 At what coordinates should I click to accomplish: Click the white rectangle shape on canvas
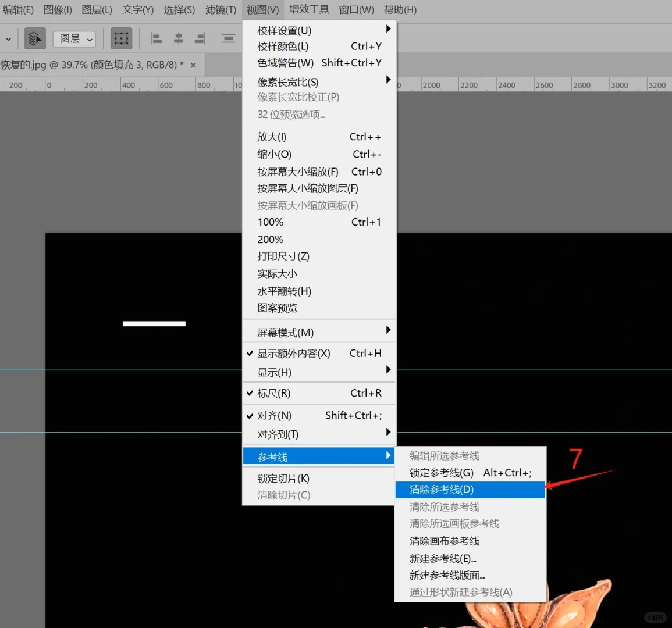154,323
